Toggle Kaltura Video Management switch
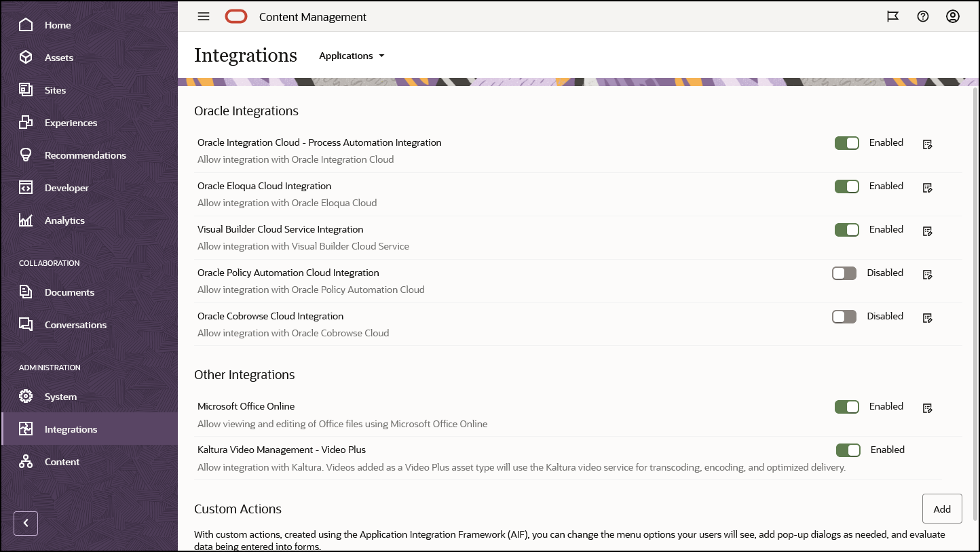Image resolution: width=980 pixels, height=552 pixels. pyautogui.click(x=848, y=450)
